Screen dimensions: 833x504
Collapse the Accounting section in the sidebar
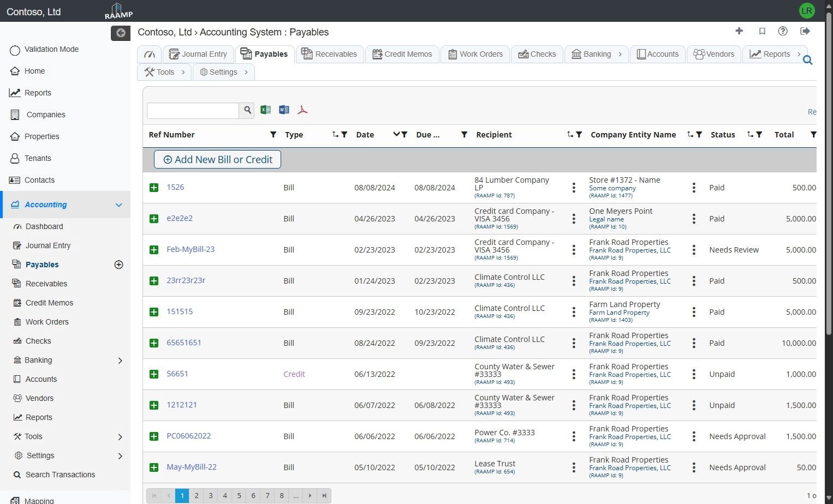(118, 205)
